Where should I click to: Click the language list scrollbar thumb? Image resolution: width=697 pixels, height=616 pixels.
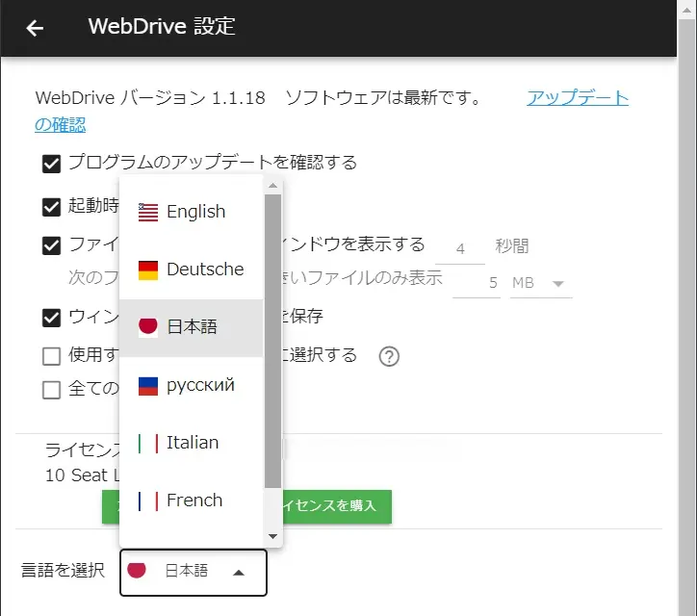pyautogui.click(x=273, y=341)
